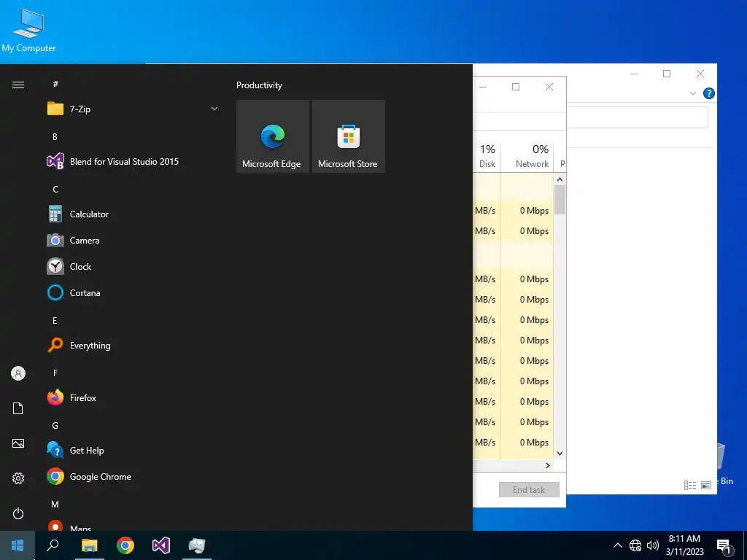Show hidden tray icons chevron
Screen dimensions: 747x560
click(617, 545)
